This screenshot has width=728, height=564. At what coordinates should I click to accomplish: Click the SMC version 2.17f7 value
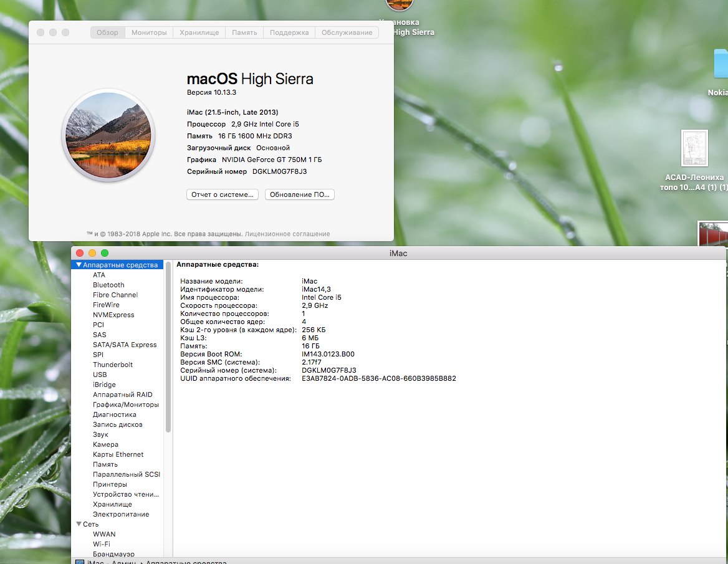(x=312, y=362)
